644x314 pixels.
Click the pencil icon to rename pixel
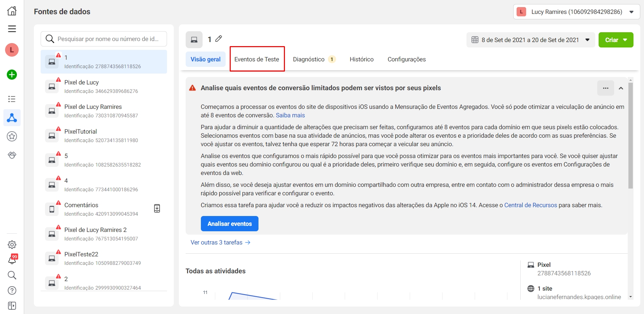(219, 39)
